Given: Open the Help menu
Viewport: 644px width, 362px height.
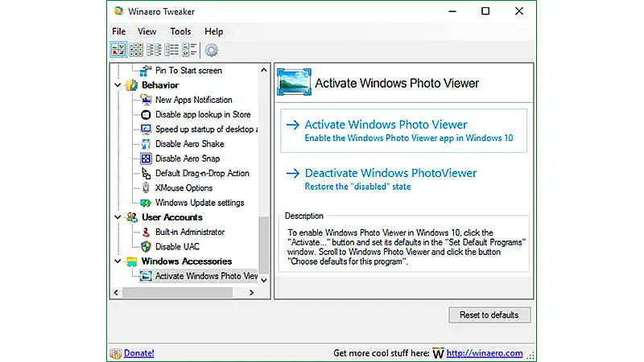Looking at the screenshot, I should click(213, 31).
